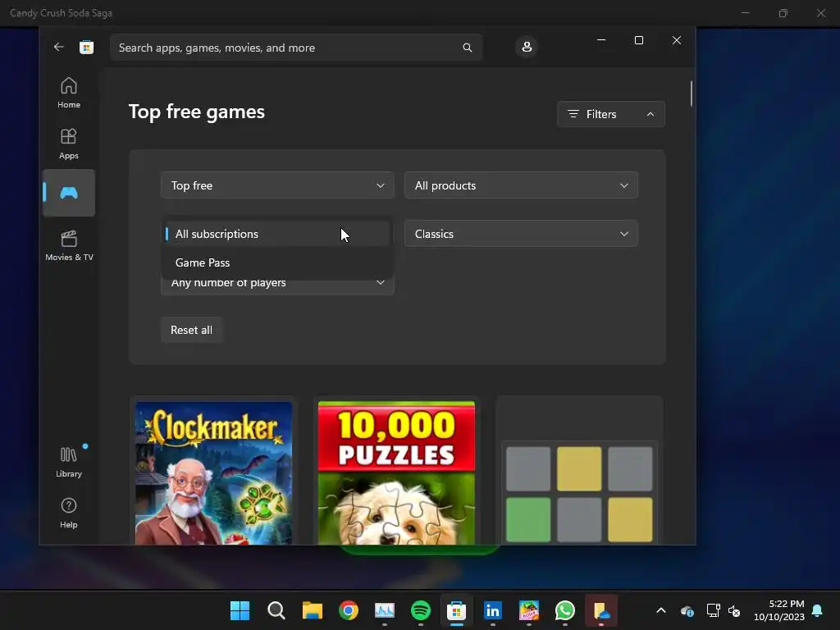Click Reset all filters button
This screenshot has height=630, width=840.
pos(191,330)
